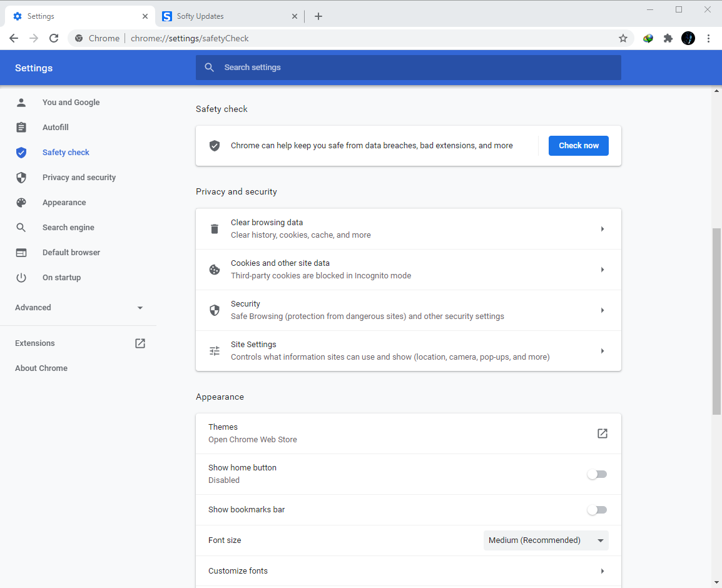Image resolution: width=722 pixels, height=588 pixels.
Task: Click the Extensions open-in-new icon in sidebar
Action: click(140, 343)
